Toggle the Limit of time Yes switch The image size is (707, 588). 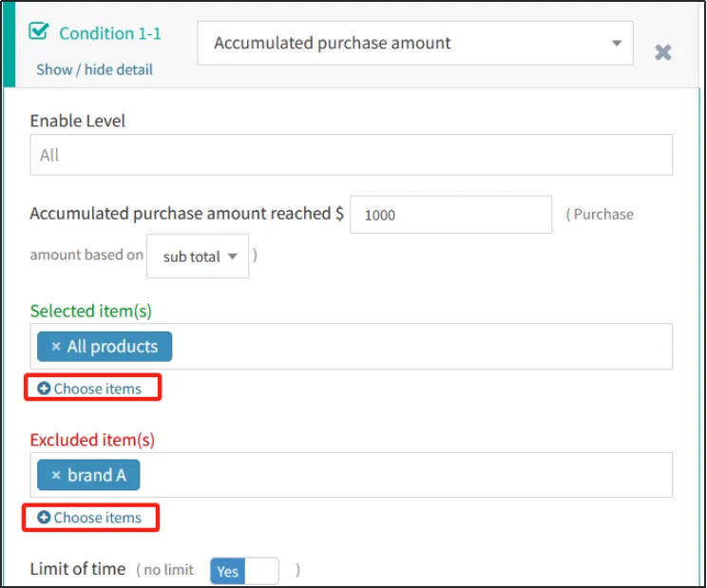tap(244, 571)
